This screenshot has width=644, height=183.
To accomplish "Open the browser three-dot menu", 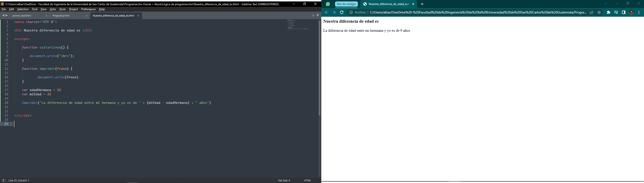I will pyautogui.click(x=639, y=13).
